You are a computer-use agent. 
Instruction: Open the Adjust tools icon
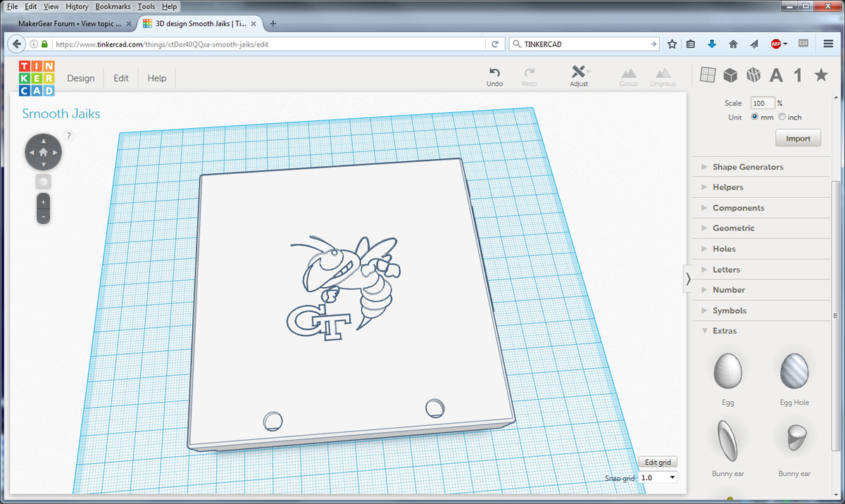579,72
